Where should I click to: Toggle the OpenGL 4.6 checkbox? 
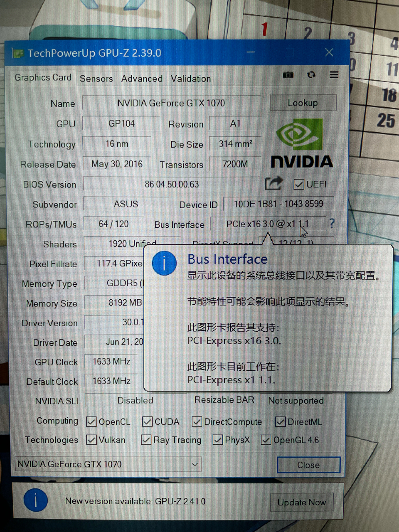(x=266, y=439)
